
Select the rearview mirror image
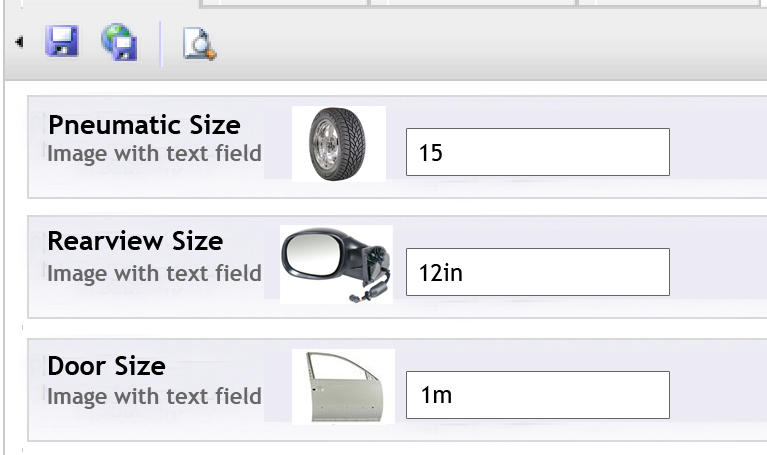click(336, 264)
